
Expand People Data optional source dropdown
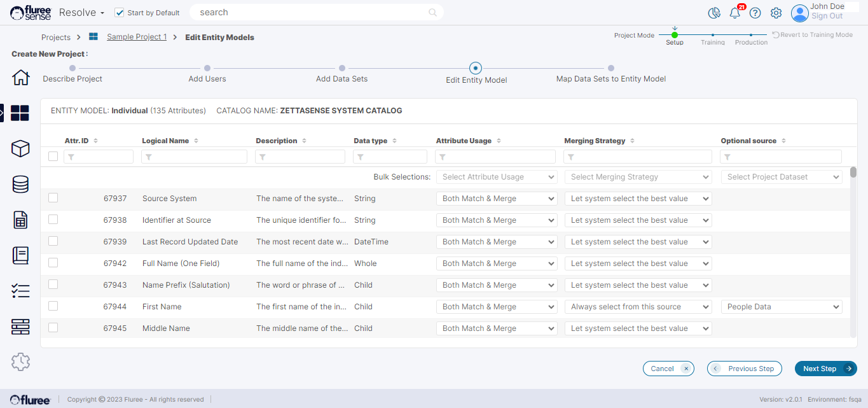point(781,307)
